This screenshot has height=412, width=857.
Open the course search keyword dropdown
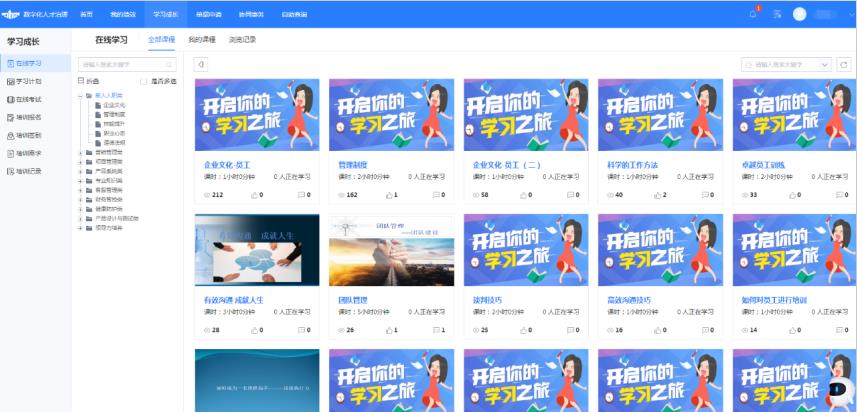click(x=825, y=64)
